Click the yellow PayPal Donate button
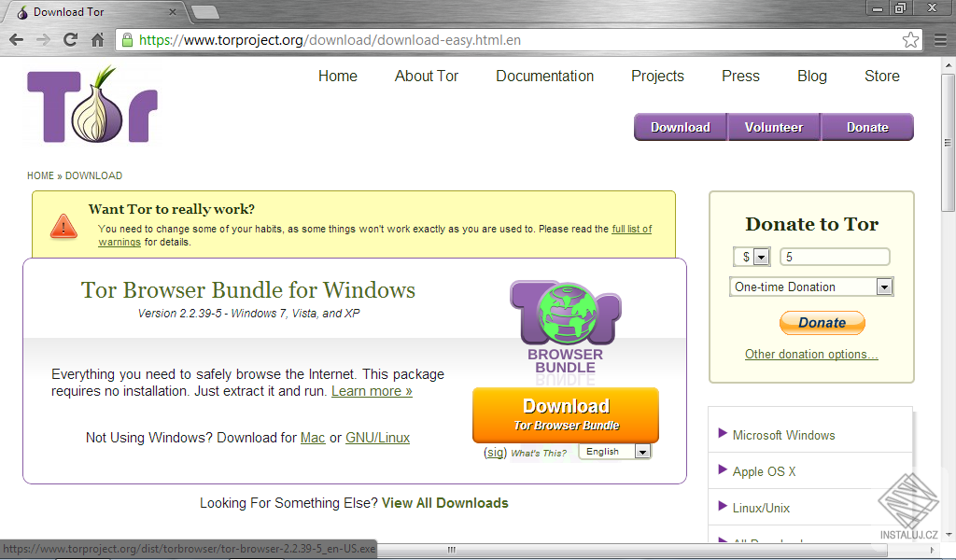The image size is (956, 560). click(822, 322)
